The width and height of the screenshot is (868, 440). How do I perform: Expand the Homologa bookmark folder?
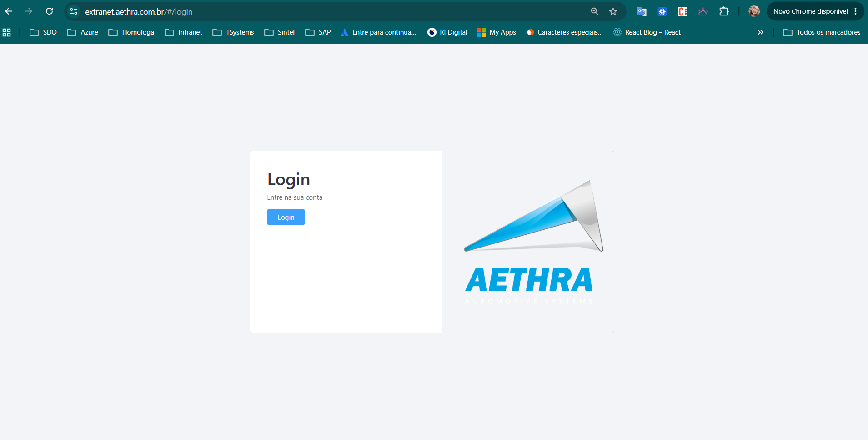tap(131, 32)
